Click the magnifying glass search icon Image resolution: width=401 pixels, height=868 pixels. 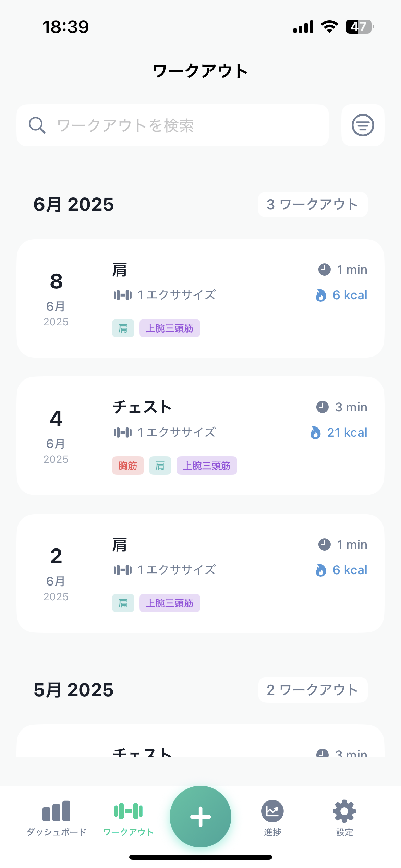(x=37, y=125)
